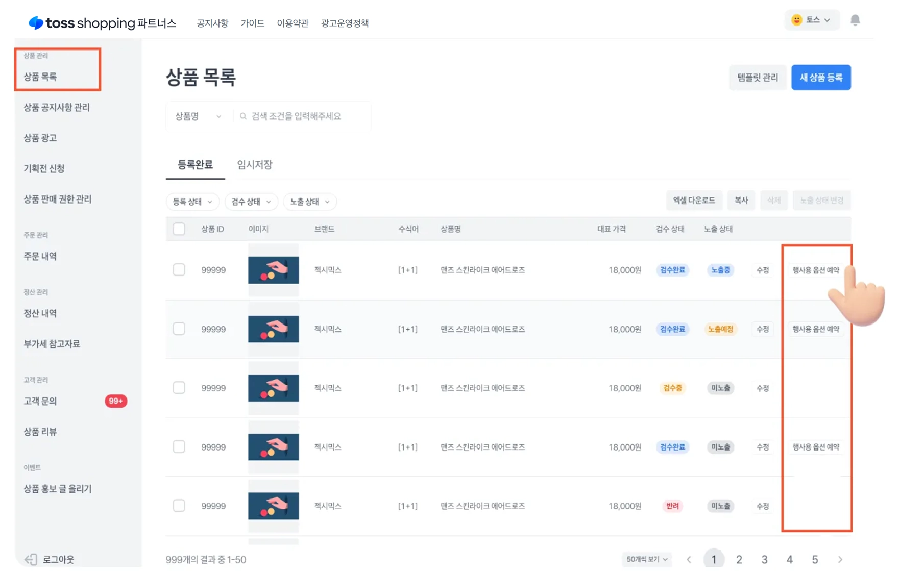Click 수정 on the 노출중 row
This screenshot has width=924, height=574.
tap(763, 270)
